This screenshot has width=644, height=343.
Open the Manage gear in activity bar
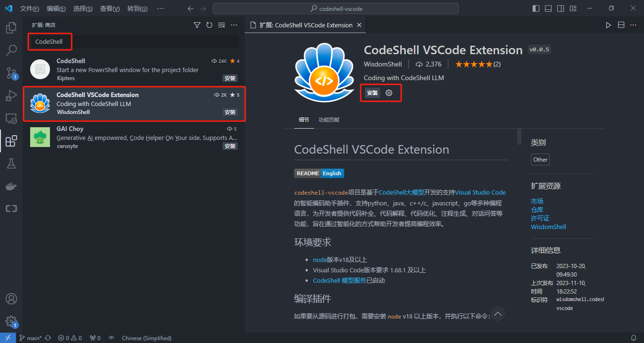[x=11, y=321]
